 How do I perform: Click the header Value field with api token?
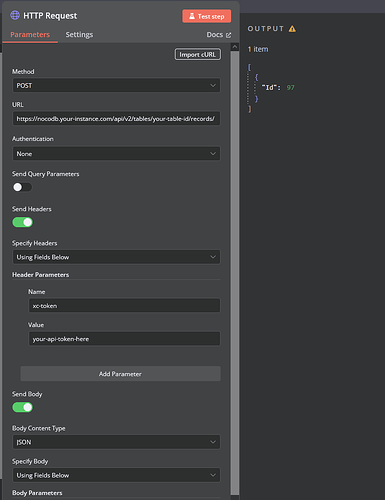[124, 339]
